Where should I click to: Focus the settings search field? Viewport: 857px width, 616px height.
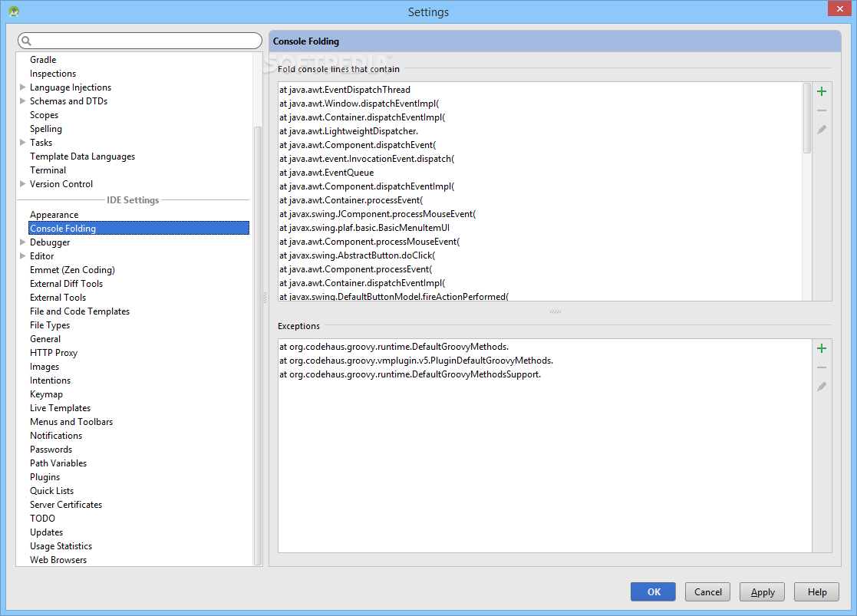pos(140,41)
